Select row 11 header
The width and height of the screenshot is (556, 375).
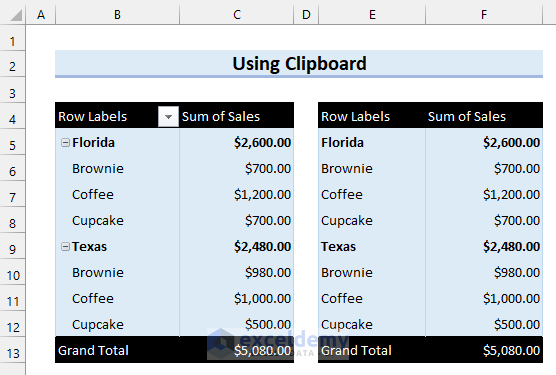tap(12, 298)
